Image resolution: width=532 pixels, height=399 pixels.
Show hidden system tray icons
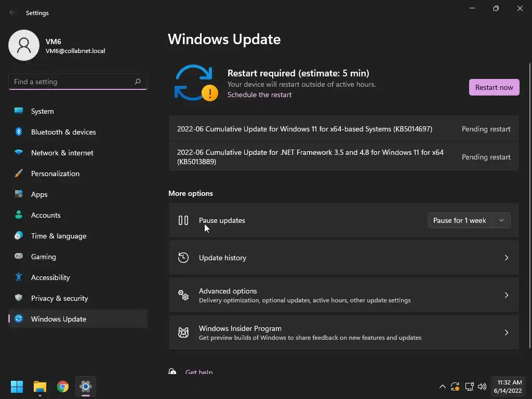click(442, 387)
